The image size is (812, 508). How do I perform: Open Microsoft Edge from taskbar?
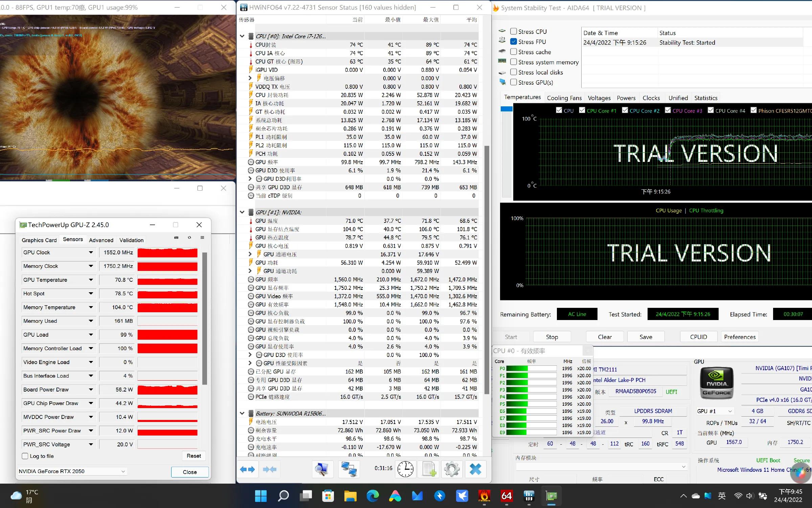[373, 496]
